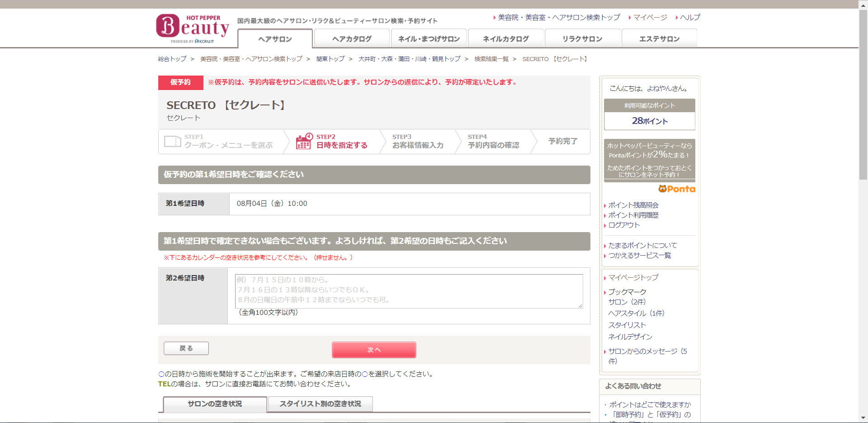Click ブックマーク link in sidebar
The image size is (868, 423).
627,292
